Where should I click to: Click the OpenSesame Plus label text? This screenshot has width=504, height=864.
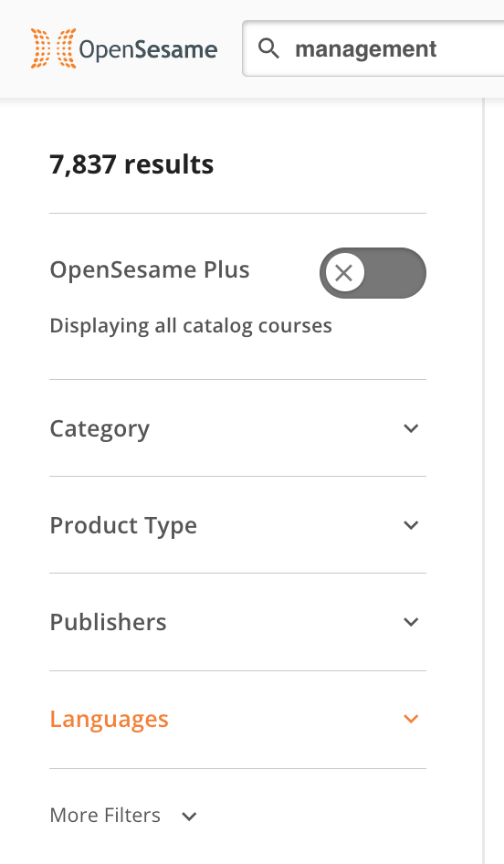click(x=150, y=270)
